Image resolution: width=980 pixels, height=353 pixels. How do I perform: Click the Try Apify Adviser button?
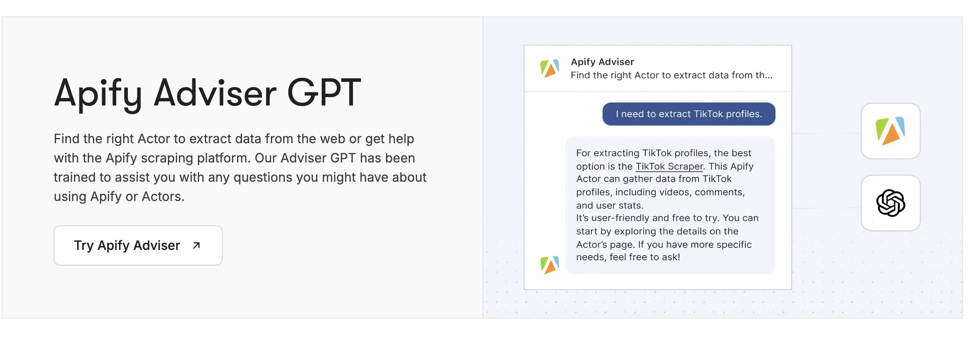pyautogui.click(x=138, y=245)
